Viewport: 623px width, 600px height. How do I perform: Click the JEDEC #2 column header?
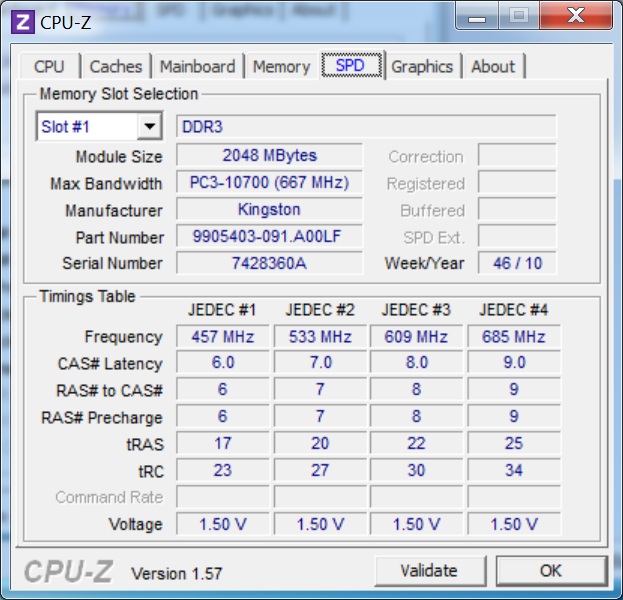coord(320,310)
